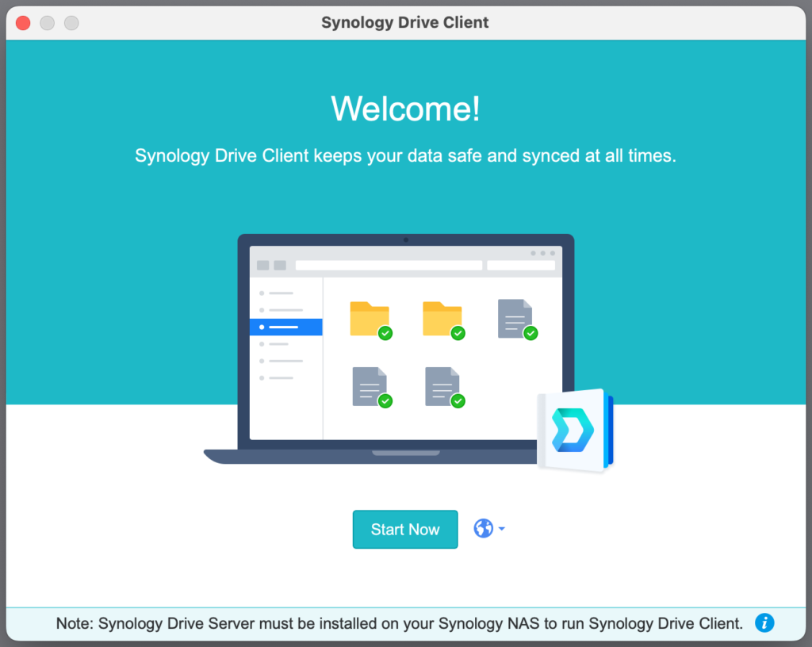Image resolution: width=812 pixels, height=647 pixels.
Task: Click the Welcome heading text
Action: point(405,109)
